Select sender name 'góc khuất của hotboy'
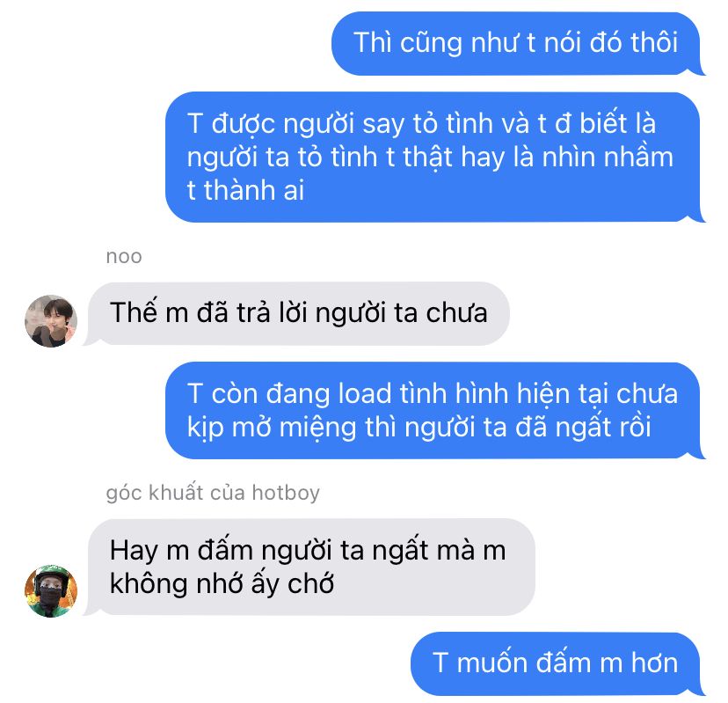 [213, 493]
